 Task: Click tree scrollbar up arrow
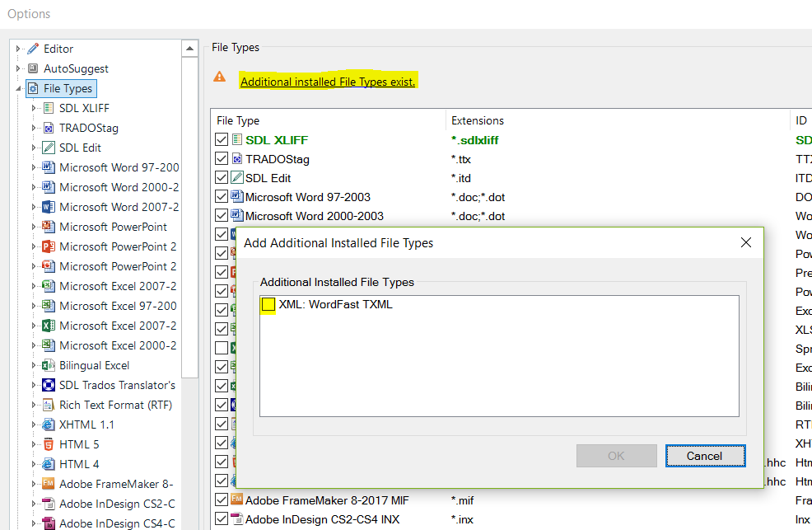tap(189, 49)
